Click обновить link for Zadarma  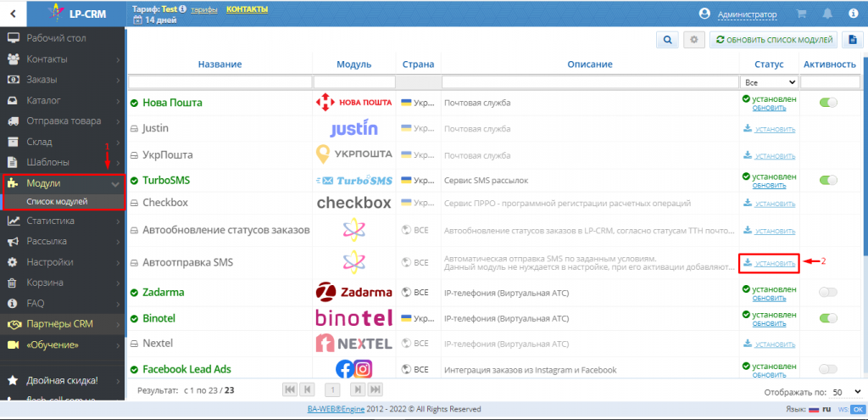[769, 298]
